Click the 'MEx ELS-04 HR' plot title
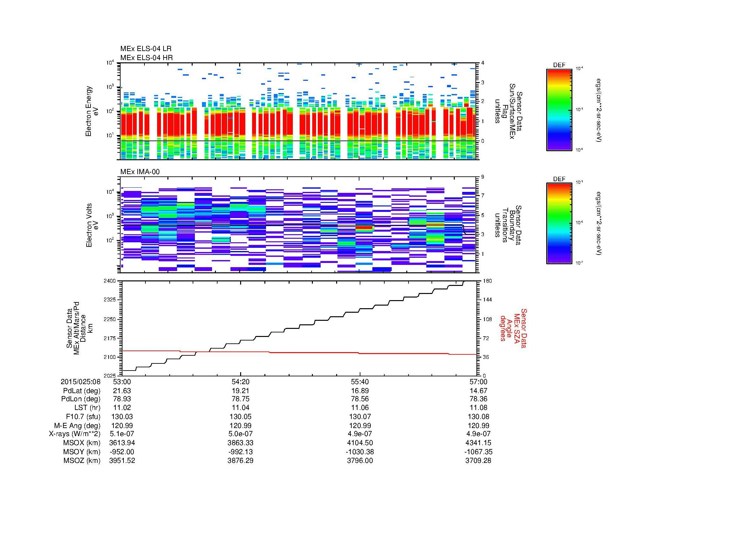 [146, 58]
